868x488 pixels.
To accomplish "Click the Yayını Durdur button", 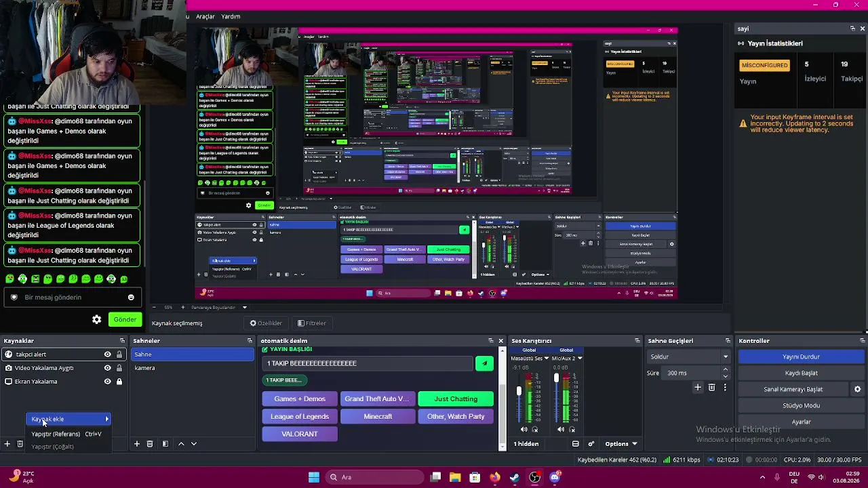I will (x=801, y=357).
